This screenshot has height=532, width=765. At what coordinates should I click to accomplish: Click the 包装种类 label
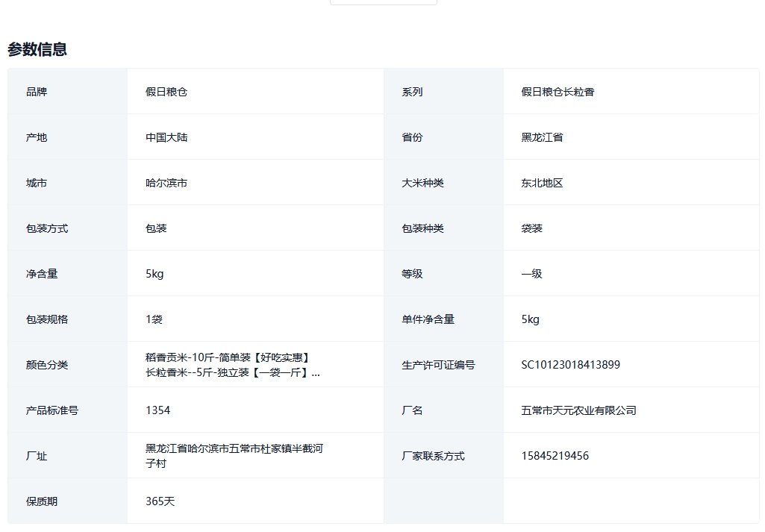[x=422, y=228]
